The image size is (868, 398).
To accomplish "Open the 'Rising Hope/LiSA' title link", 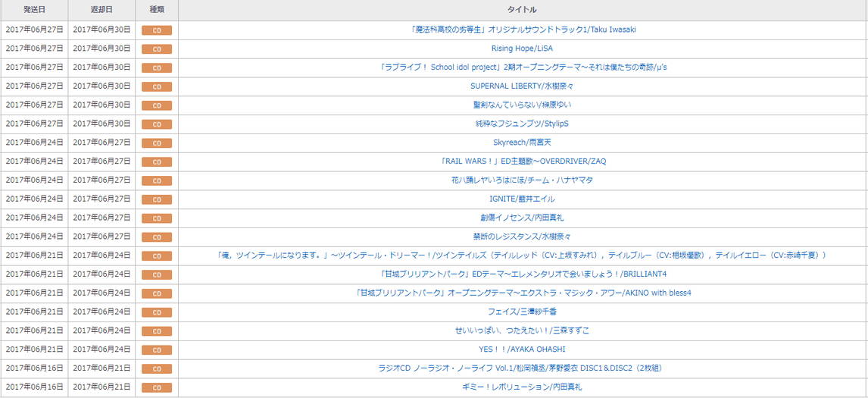I will click(x=522, y=49).
